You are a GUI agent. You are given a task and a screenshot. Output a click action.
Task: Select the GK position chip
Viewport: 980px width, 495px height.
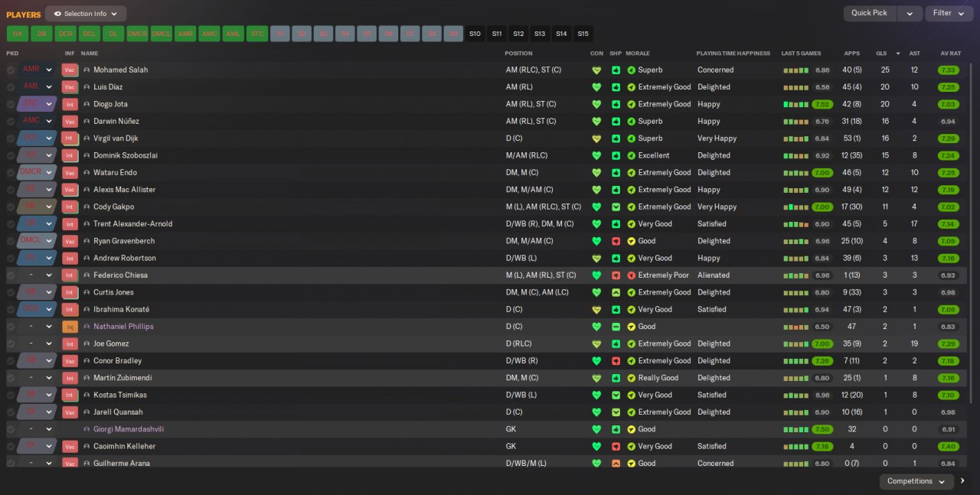click(x=18, y=34)
